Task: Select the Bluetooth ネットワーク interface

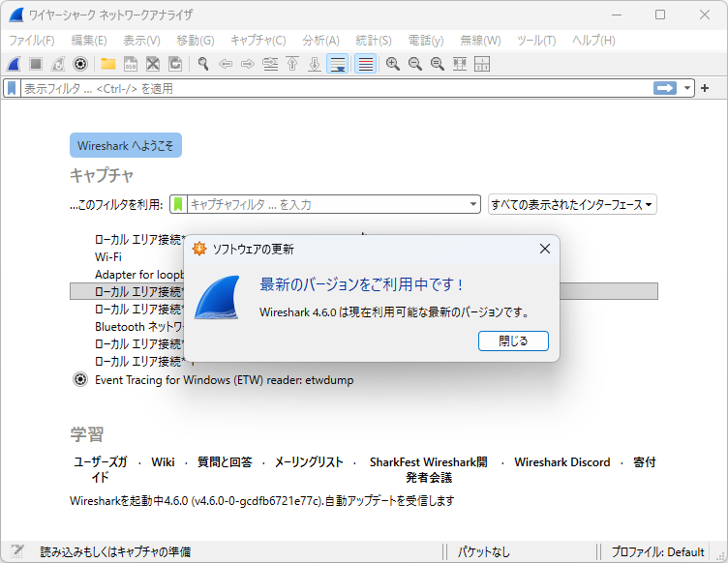Action: (139, 327)
